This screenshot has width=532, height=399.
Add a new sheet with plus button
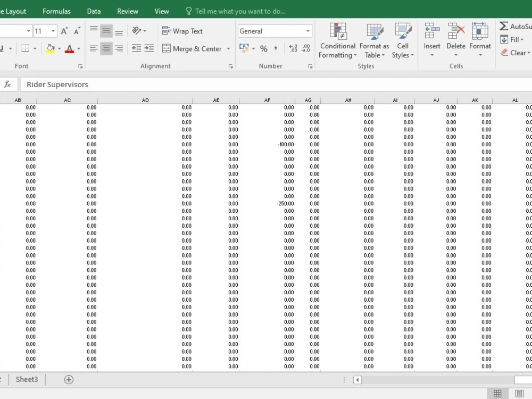[69, 379]
